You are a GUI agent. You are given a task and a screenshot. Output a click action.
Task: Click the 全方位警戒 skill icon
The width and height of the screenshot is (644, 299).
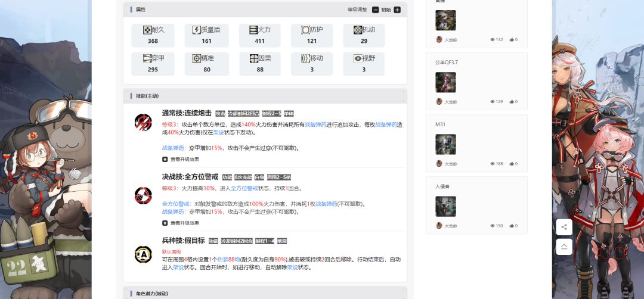pyautogui.click(x=143, y=195)
